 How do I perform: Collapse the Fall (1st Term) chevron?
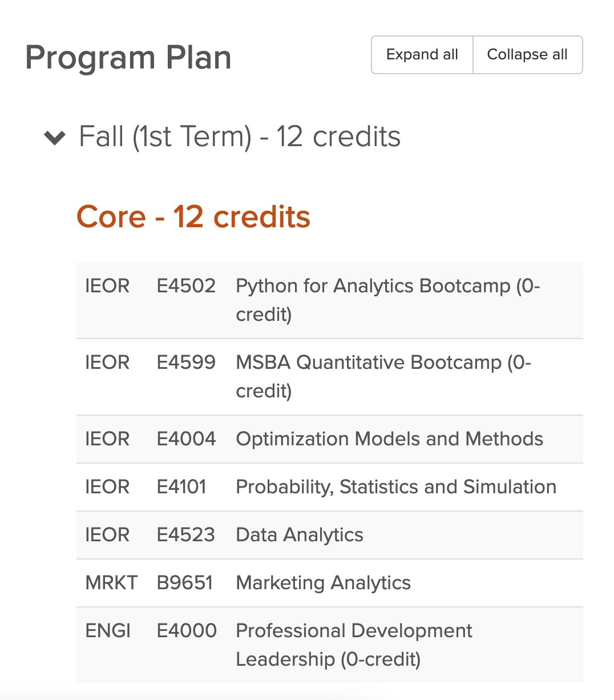pyautogui.click(x=55, y=138)
